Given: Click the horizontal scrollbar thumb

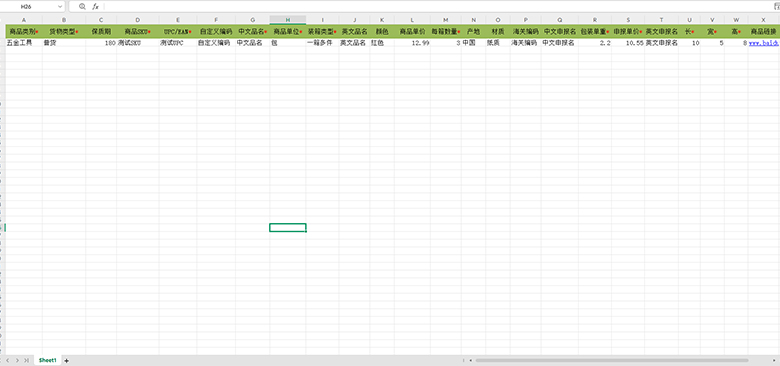Looking at the screenshot, I should 612,360.
